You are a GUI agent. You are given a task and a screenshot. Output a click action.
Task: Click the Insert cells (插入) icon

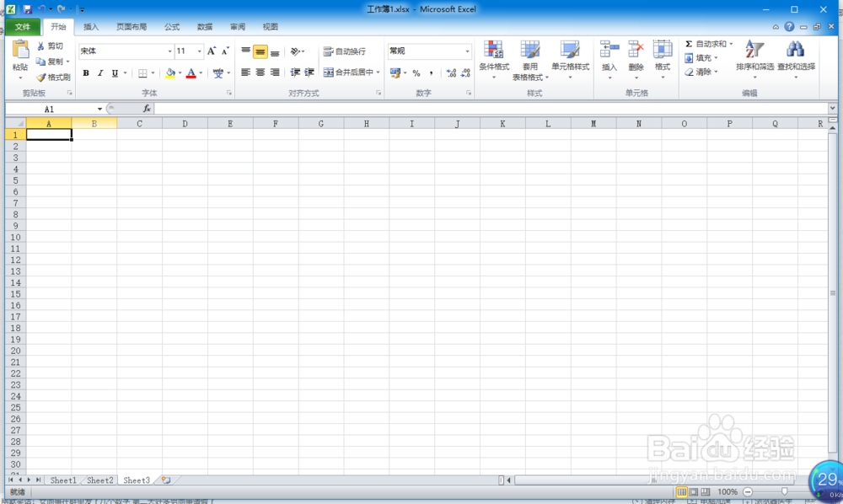pyautogui.click(x=609, y=50)
